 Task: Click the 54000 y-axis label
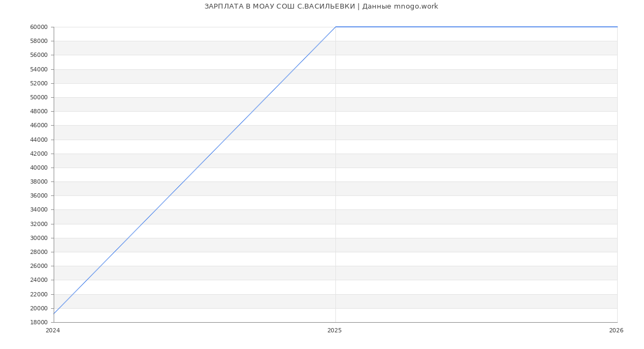pos(39,70)
